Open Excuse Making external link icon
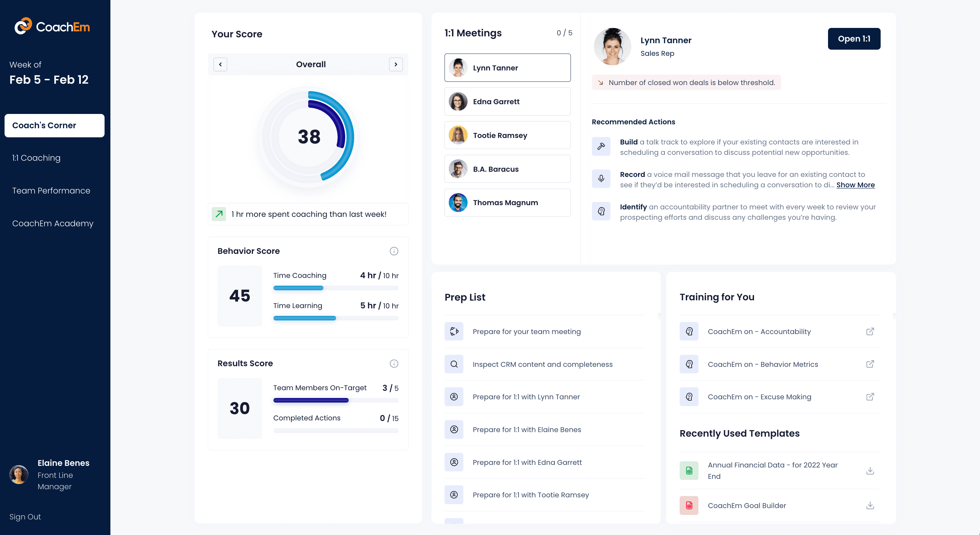 coord(870,397)
